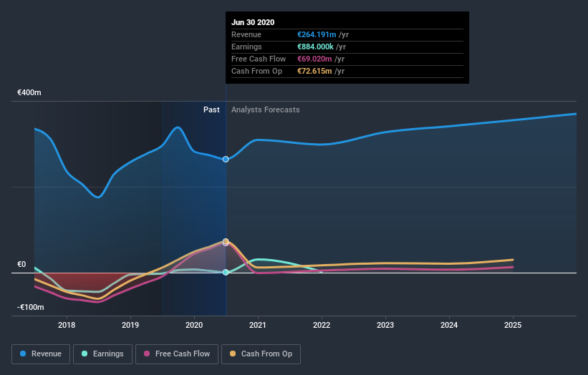588x375 pixels.
Task: Click the Earnings row label in tooltip
Action: pos(247,47)
